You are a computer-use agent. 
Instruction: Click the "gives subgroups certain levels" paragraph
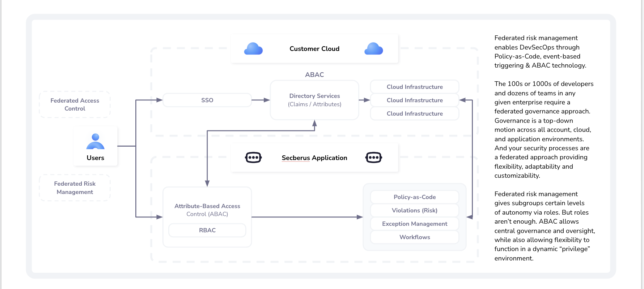545,226
